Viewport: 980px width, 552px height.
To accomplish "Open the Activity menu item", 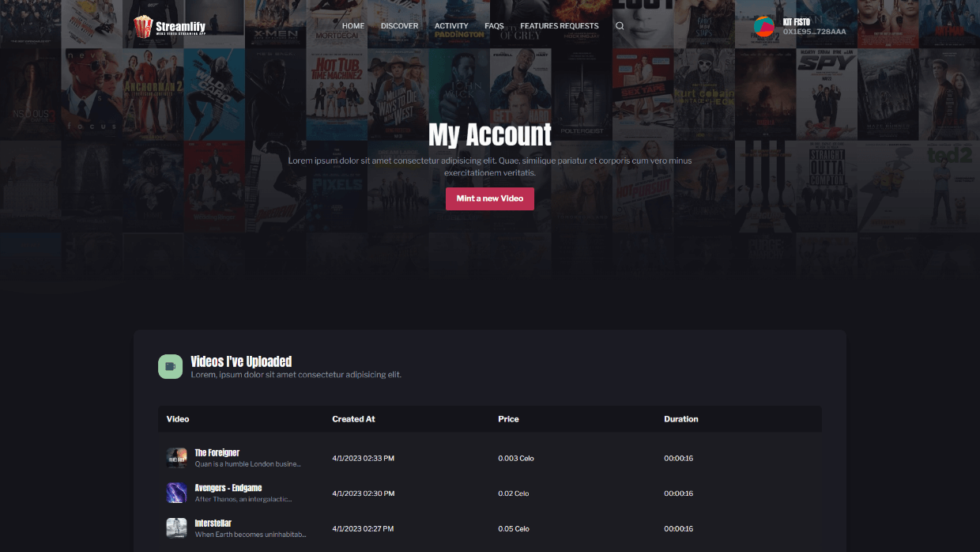I will point(451,26).
